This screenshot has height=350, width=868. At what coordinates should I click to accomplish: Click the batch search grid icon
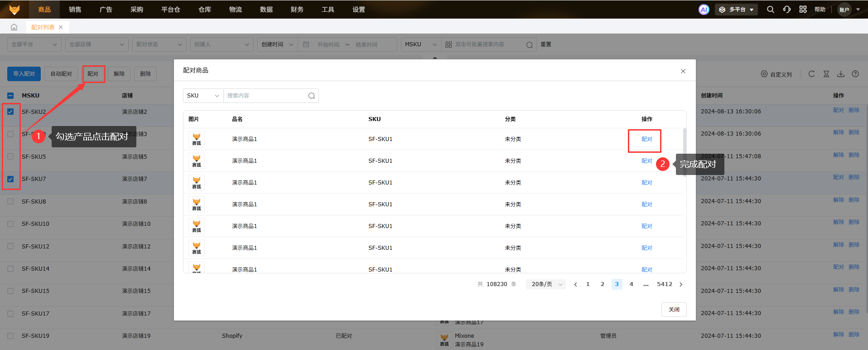(448, 44)
